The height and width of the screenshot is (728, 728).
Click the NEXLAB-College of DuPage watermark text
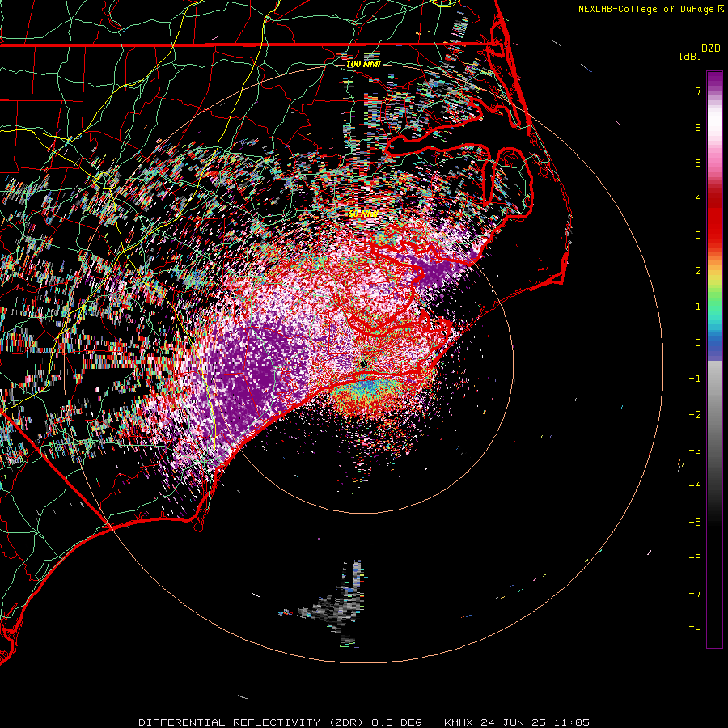[645, 9]
